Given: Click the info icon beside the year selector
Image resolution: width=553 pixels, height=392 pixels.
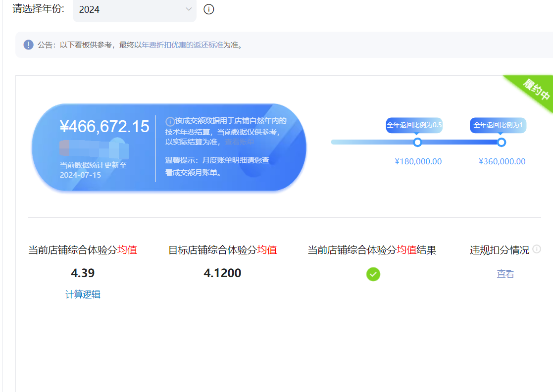Looking at the screenshot, I should pyautogui.click(x=209, y=9).
